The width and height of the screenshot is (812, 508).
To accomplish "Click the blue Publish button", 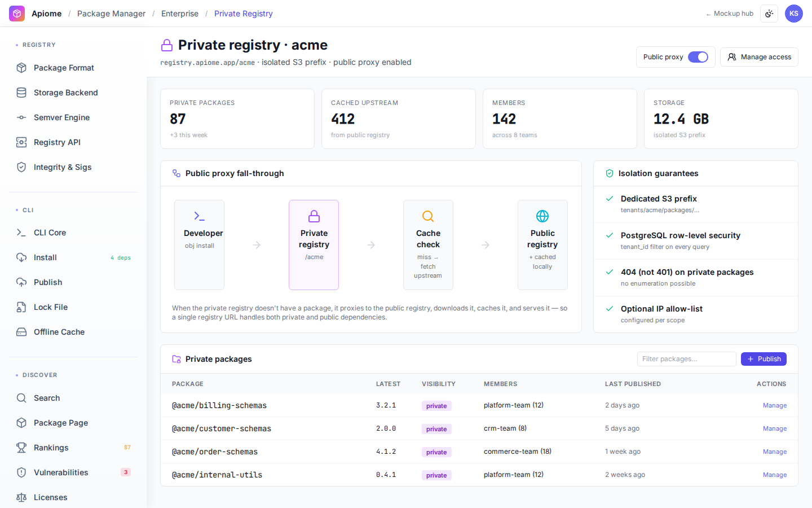I will pos(764,359).
